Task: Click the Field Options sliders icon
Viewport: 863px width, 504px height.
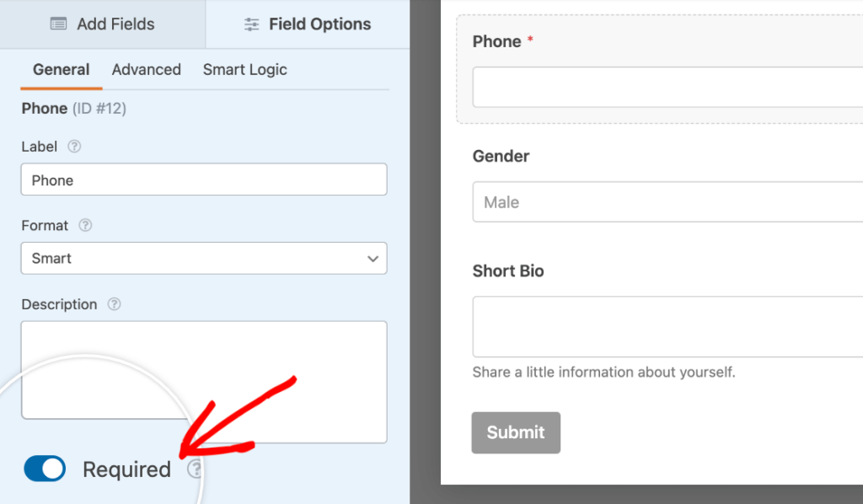Action: tap(251, 24)
